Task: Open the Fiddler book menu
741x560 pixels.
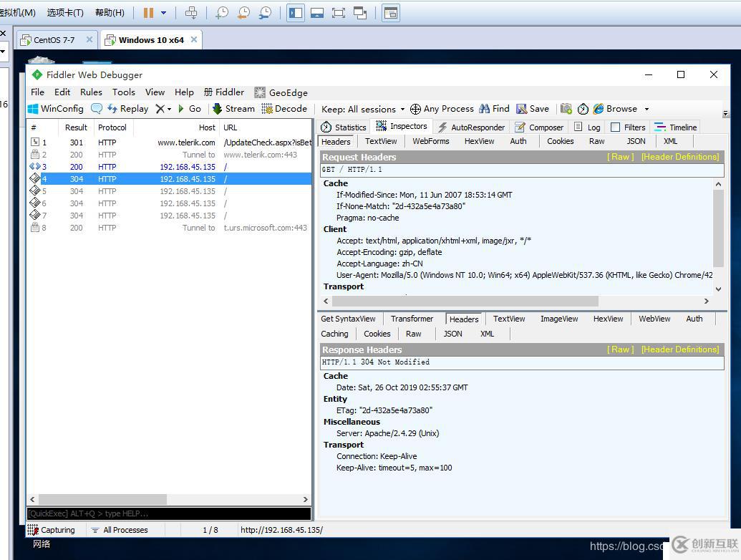Action: 224,92
